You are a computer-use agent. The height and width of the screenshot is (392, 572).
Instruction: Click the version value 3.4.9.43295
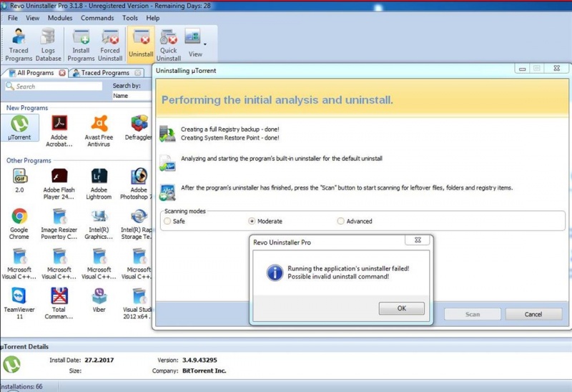199,361
